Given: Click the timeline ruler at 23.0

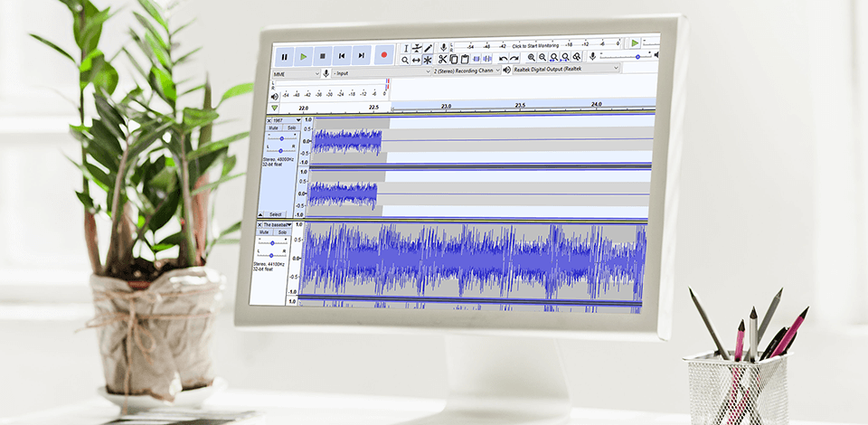Looking at the screenshot, I should (x=446, y=106).
